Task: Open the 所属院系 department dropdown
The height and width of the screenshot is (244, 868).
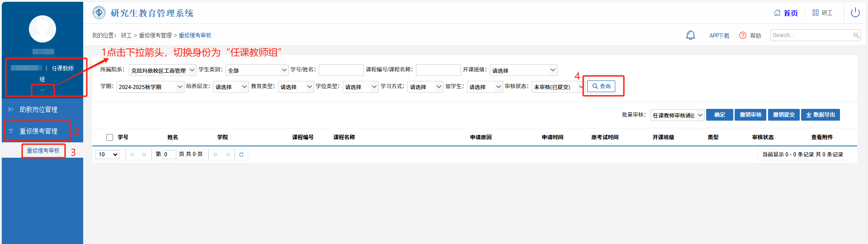Action: [x=162, y=70]
